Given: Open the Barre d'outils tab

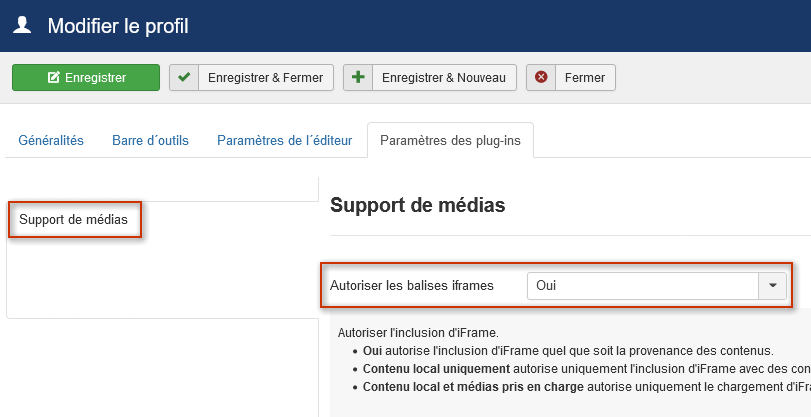Looking at the screenshot, I should click(150, 141).
